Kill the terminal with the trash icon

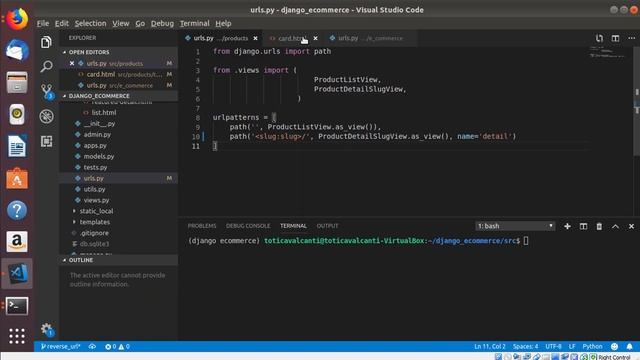[x=599, y=226]
